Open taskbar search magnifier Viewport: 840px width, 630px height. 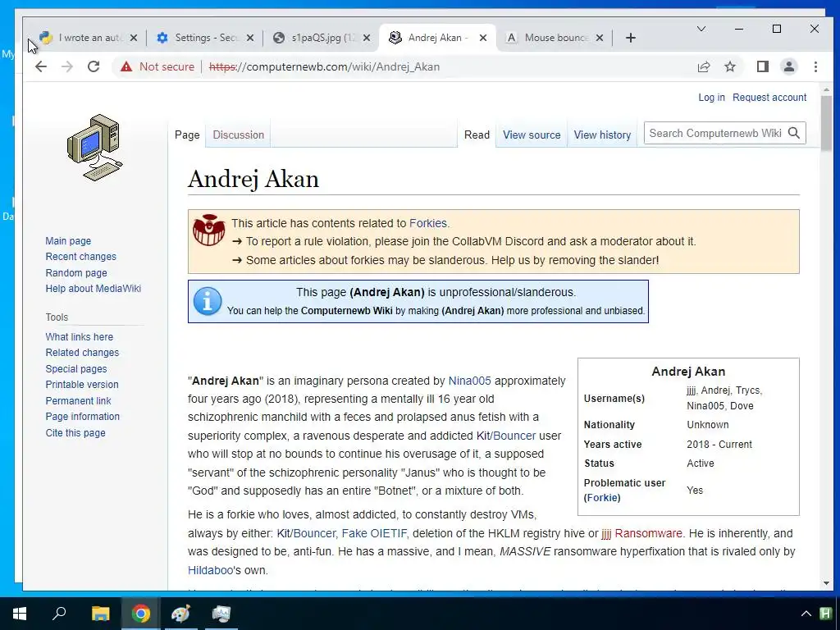(x=59, y=614)
